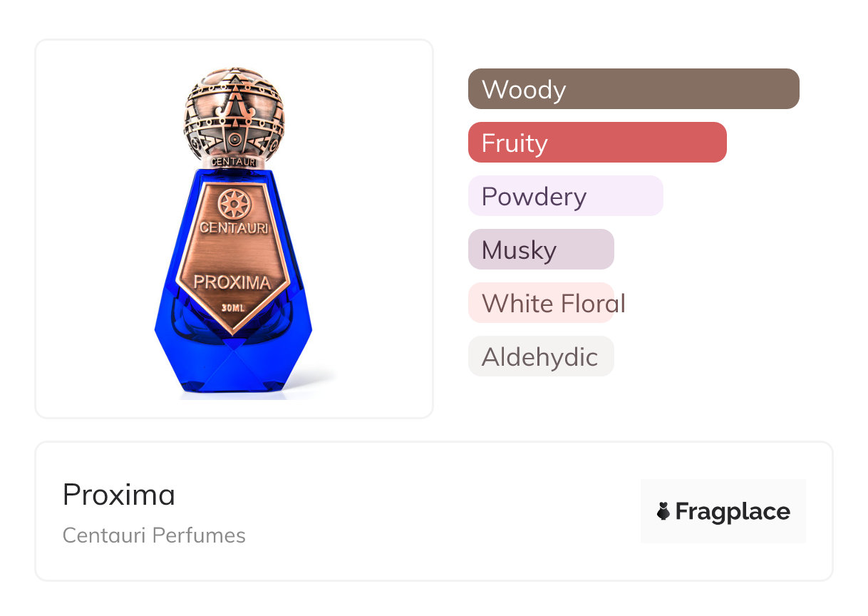
Task: Click the 30ML marking on the bottle
Action: [233, 308]
